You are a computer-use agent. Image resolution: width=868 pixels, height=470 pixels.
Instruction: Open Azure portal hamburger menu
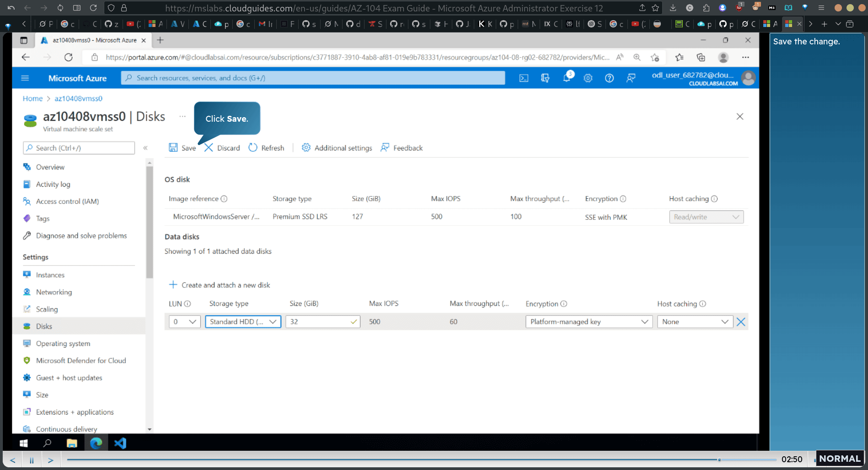point(25,78)
